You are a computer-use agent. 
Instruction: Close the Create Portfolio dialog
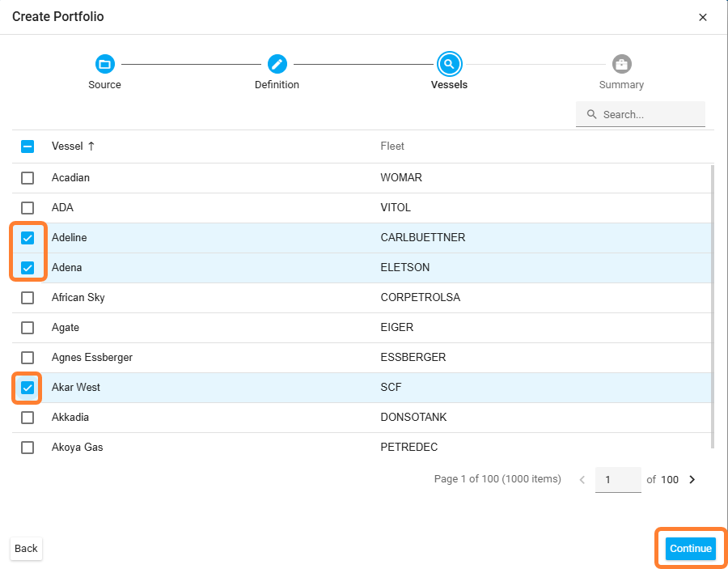[703, 17]
